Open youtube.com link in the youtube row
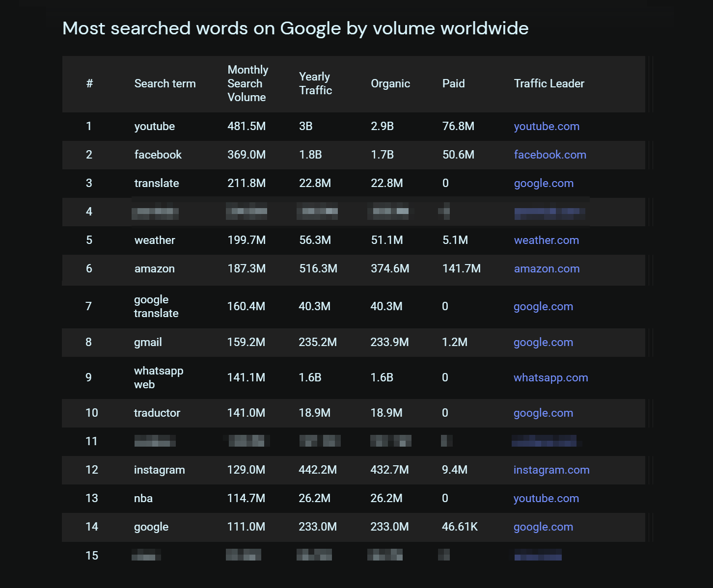713x588 pixels. click(546, 126)
